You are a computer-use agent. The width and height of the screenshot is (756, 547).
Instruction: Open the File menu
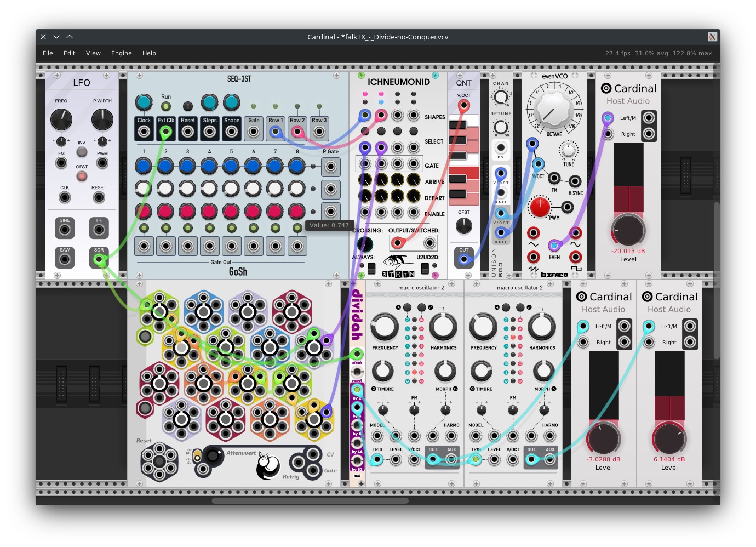point(48,53)
